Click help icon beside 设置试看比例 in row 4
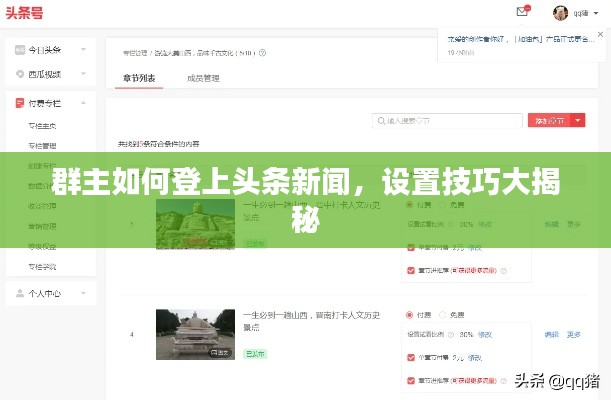The width and height of the screenshot is (611, 400). click(x=451, y=334)
